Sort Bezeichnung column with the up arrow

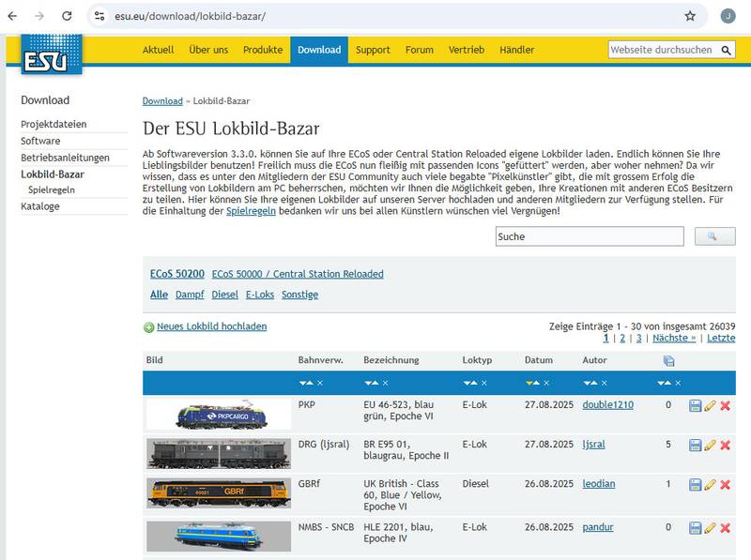click(x=375, y=383)
